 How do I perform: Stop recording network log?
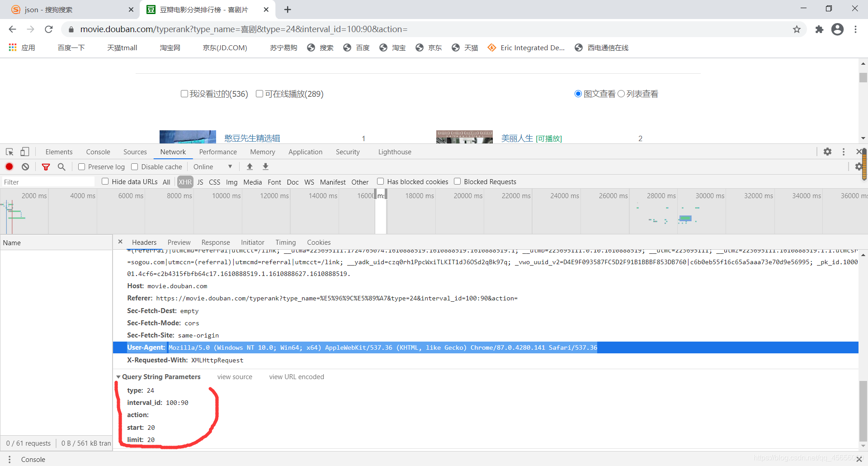[9, 167]
